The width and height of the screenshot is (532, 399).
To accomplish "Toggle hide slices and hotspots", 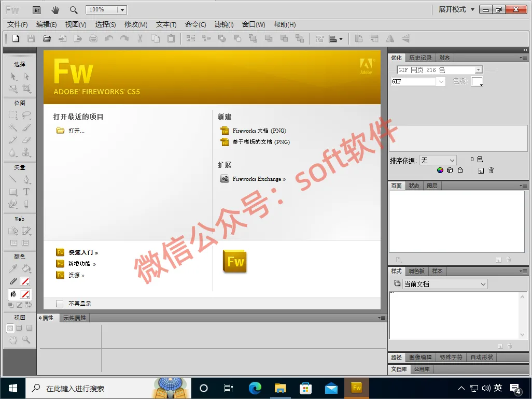I will coord(13,243).
